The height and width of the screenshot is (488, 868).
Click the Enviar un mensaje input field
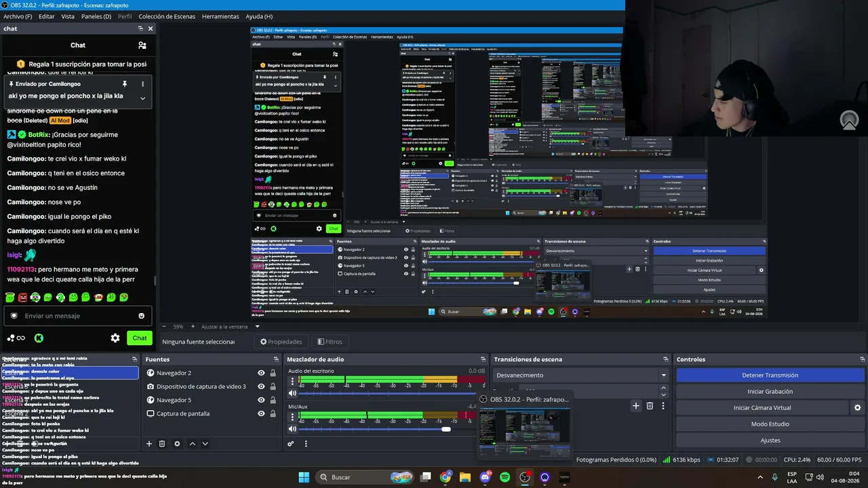[x=77, y=316]
